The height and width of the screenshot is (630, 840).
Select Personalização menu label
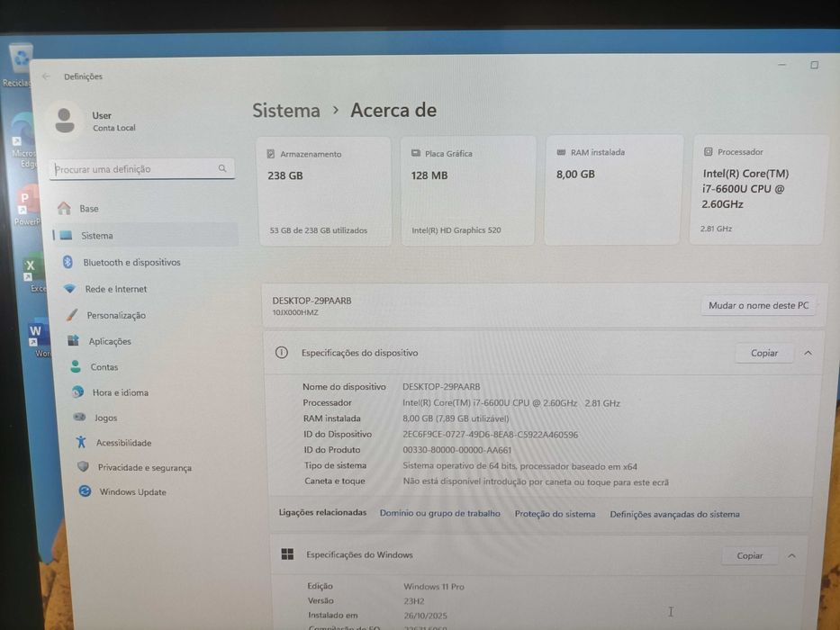(116, 315)
